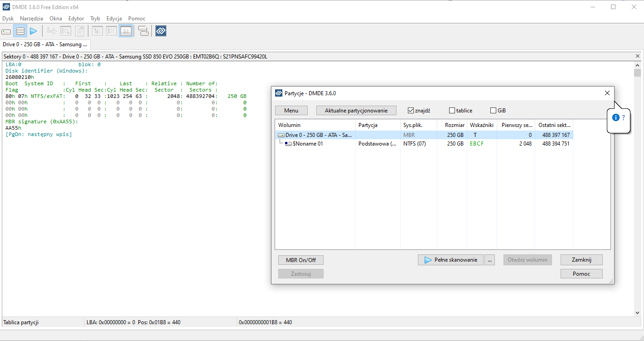Click the select drive toolbar icon
Screen dimensions: 644x341
[x=6, y=31]
